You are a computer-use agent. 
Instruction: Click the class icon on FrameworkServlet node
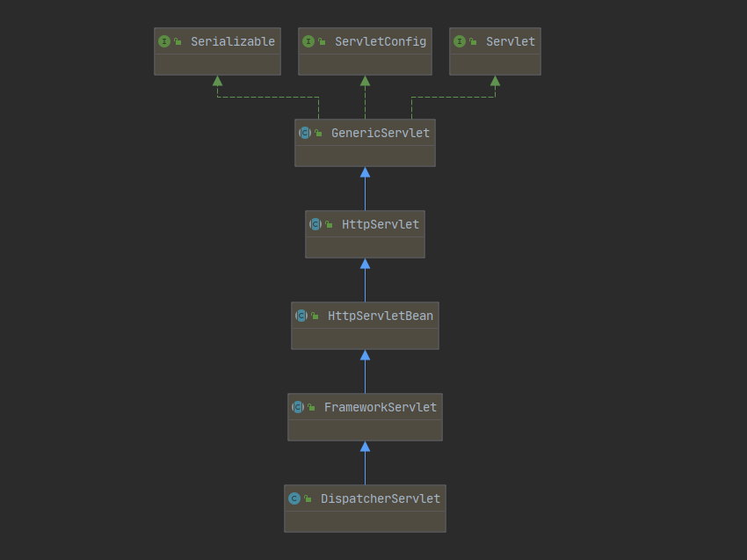[x=298, y=407]
